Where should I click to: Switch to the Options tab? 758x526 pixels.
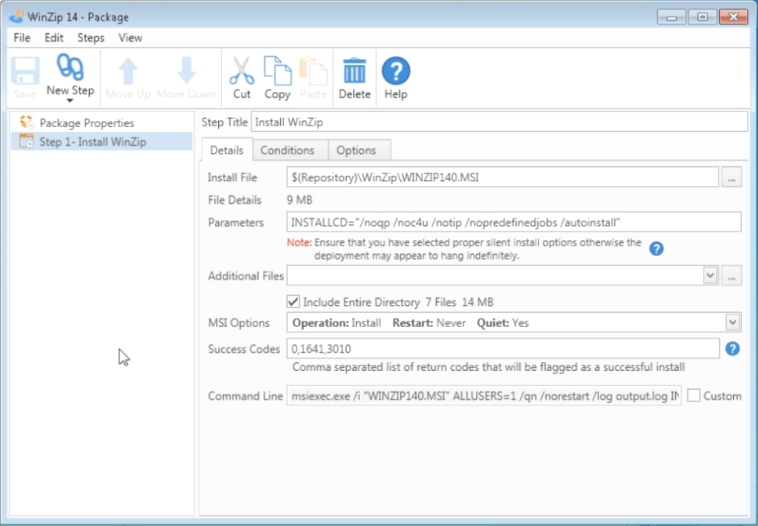[x=356, y=150]
